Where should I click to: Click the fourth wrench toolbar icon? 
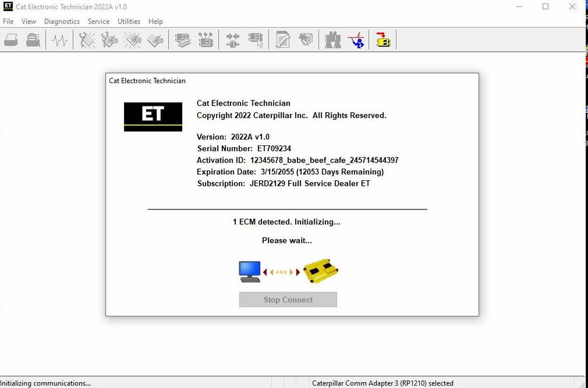point(156,40)
